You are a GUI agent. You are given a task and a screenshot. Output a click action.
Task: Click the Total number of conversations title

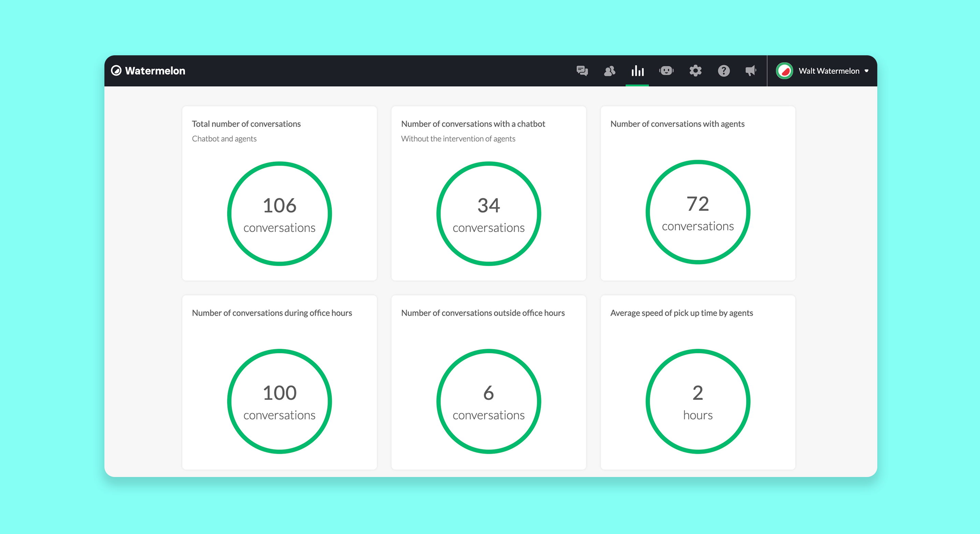(x=246, y=124)
